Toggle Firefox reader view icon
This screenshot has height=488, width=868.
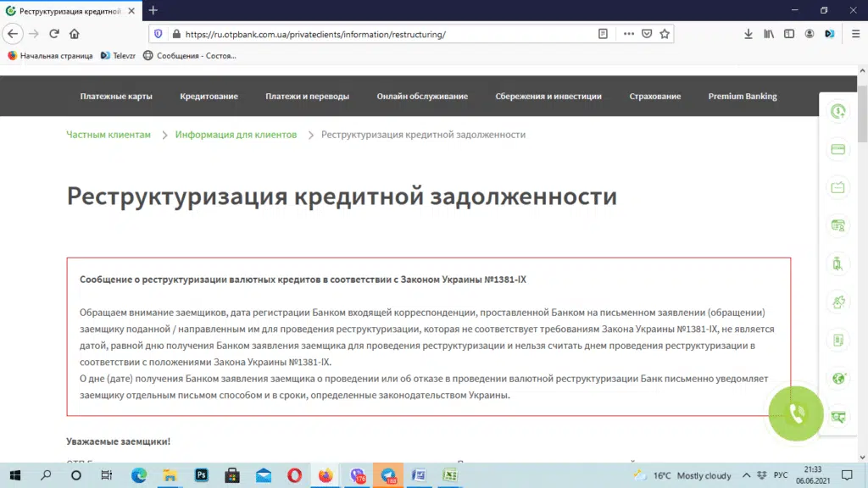[603, 34]
